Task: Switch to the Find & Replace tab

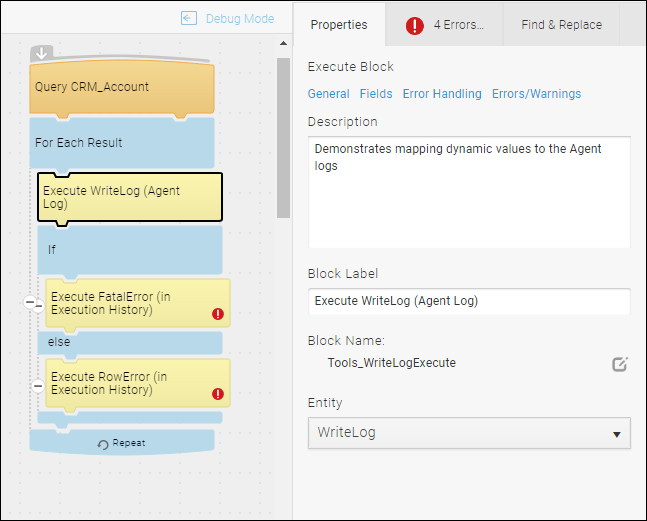Action: (561, 25)
